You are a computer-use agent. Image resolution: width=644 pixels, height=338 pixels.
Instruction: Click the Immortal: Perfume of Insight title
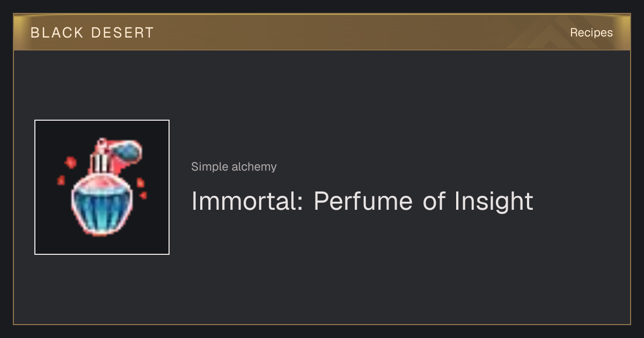[362, 201]
